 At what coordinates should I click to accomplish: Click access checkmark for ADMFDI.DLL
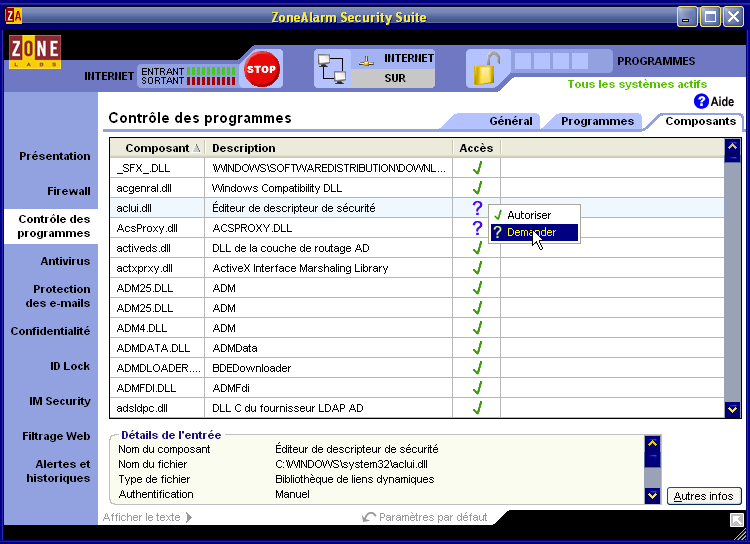[477, 388]
